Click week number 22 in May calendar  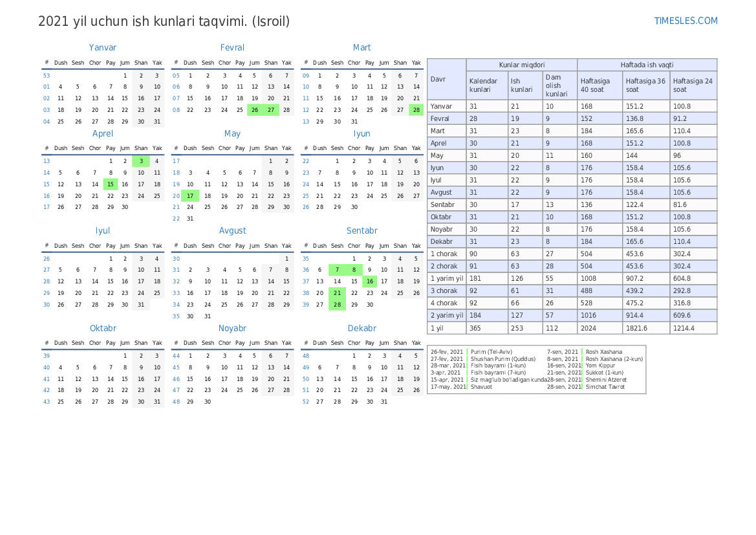176,219
